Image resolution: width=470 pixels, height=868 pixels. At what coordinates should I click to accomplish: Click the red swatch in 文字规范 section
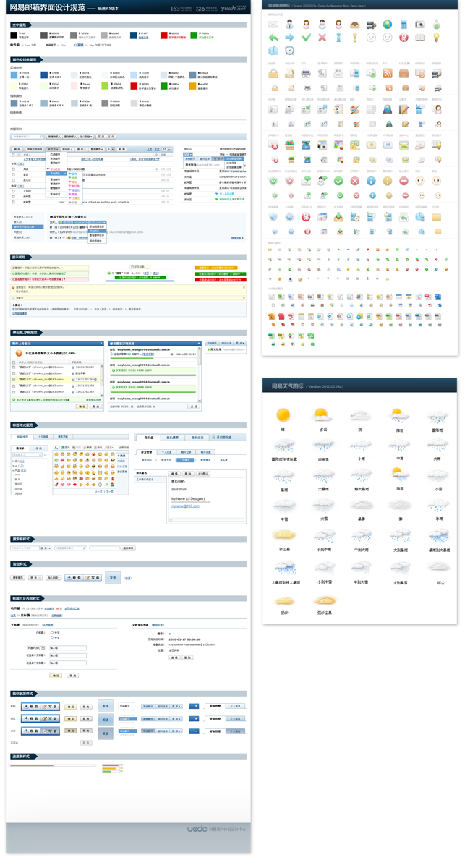[x=164, y=34]
